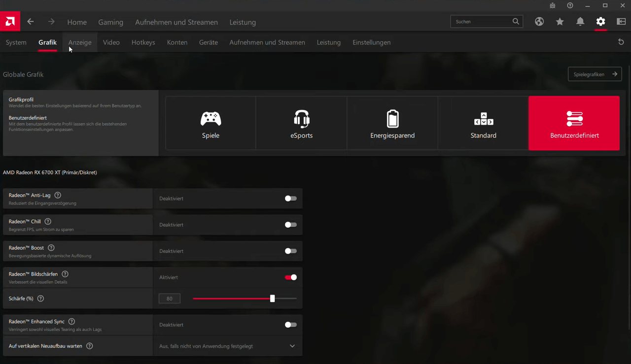Go back with the left arrow
This screenshot has height=364, width=631.
click(31, 22)
